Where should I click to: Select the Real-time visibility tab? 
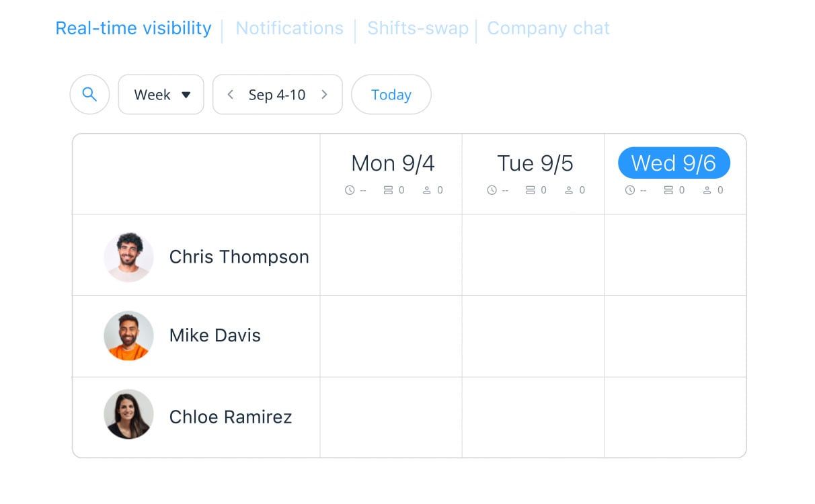point(132,28)
